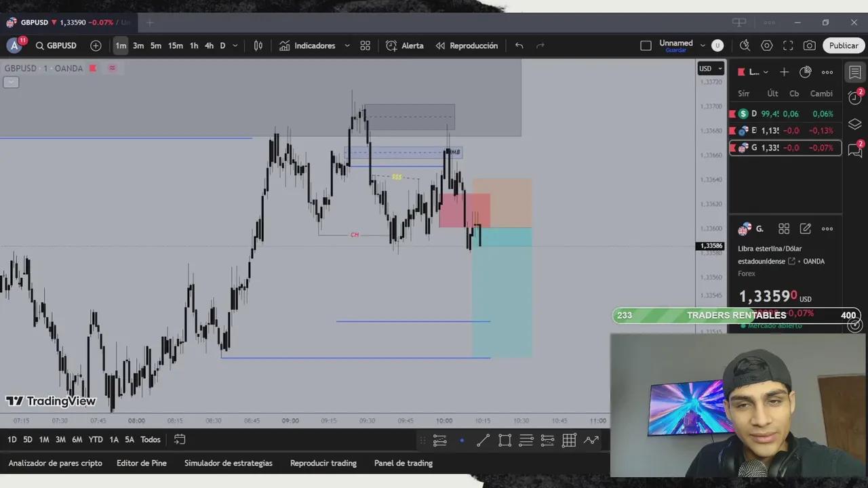This screenshot has width=868, height=488.
Task: Select the E watchlist row at -0,13%
Action: point(785,131)
